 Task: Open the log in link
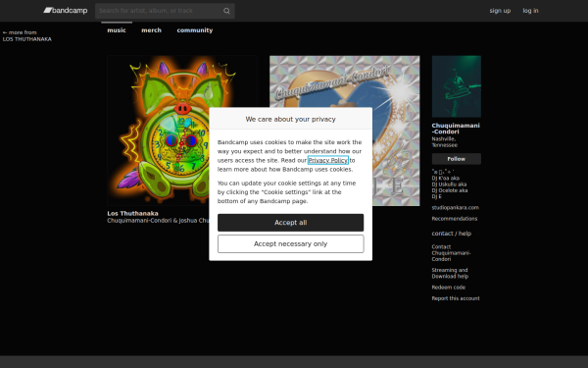coord(530,11)
